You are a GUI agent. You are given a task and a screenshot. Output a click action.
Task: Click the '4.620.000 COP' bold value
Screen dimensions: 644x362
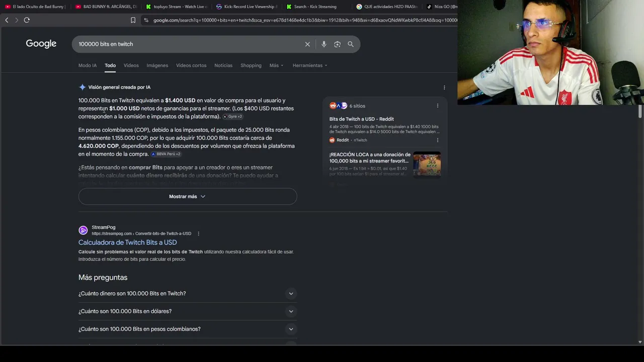pyautogui.click(x=99, y=146)
